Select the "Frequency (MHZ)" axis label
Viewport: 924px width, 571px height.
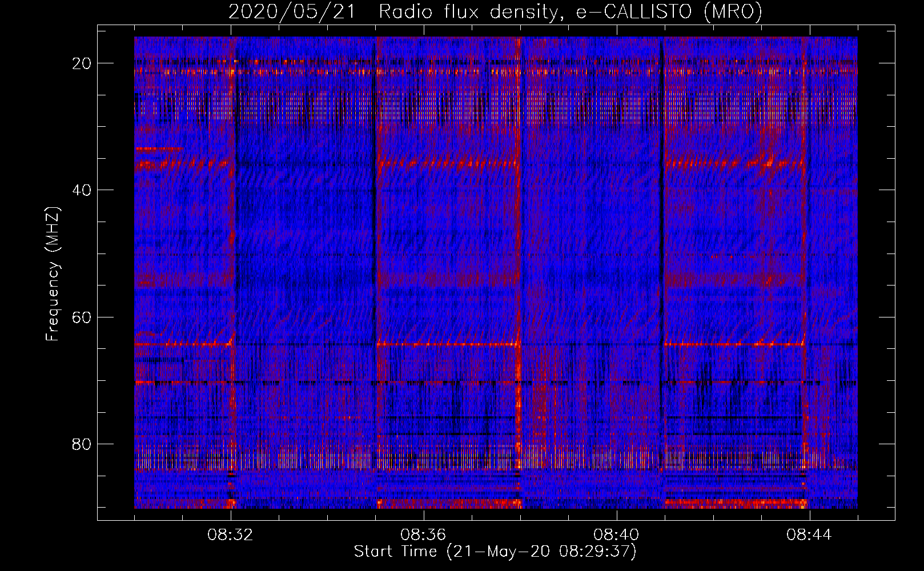point(53,274)
